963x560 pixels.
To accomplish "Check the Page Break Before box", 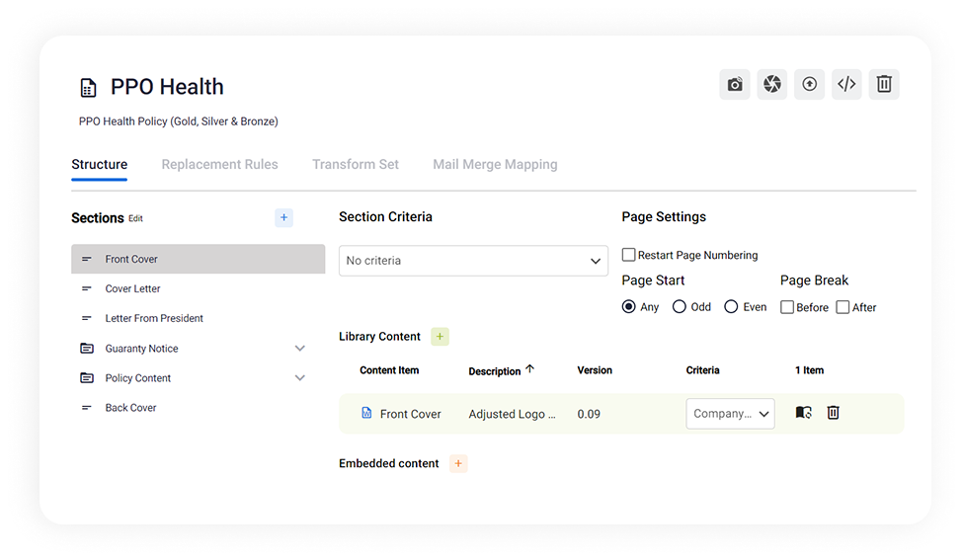I will [787, 307].
